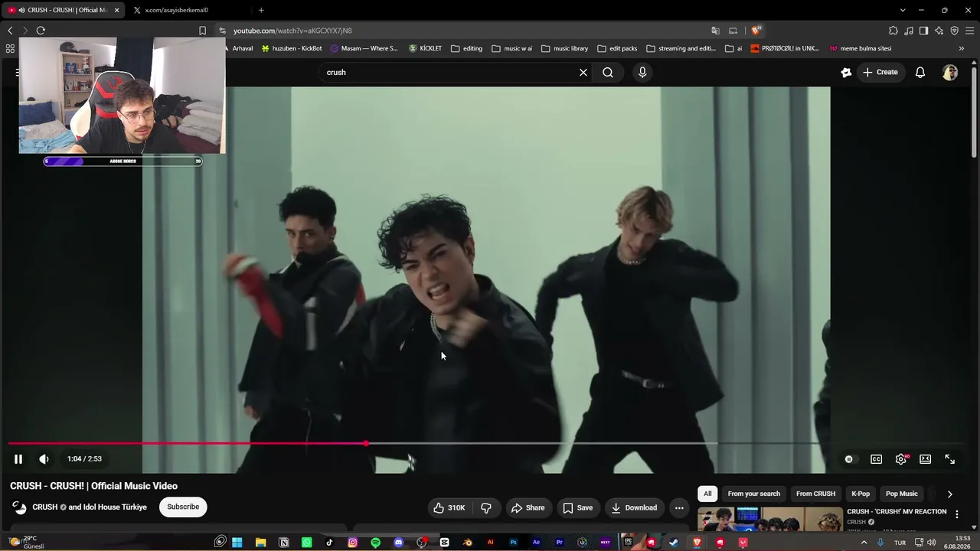The height and width of the screenshot is (551, 980).
Task: Open the player settings gear
Action: click(x=900, y=459)
